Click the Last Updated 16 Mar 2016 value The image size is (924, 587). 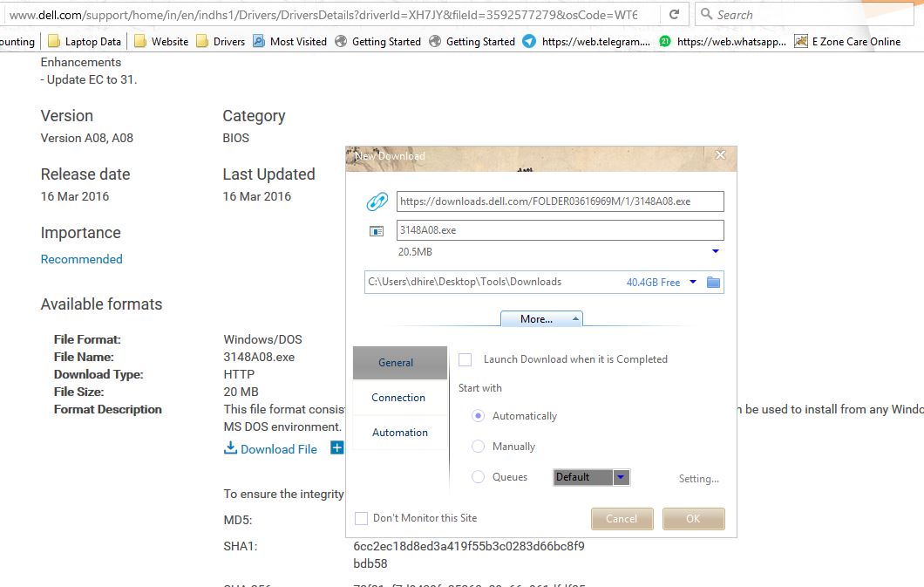(x=257, y=196)
